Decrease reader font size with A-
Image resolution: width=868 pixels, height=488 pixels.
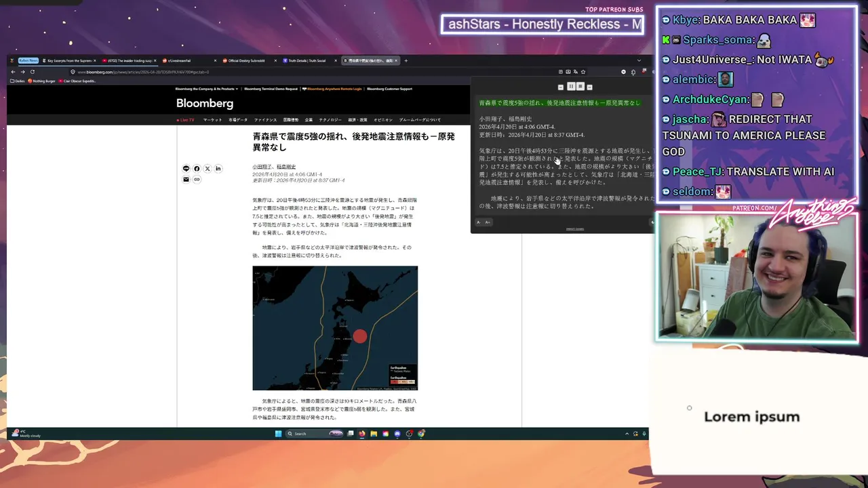pos(478,222)
